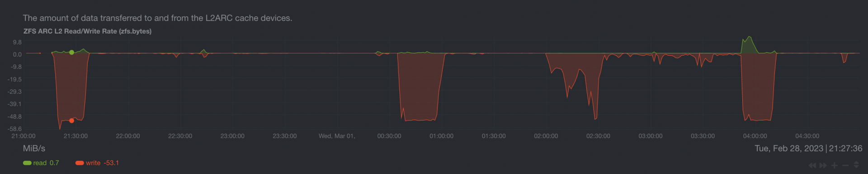Viewport: 868px width, 174px height.
Task: Click the -58.6 y-axis label
Action: pyautogui.click(x=14, y=129)
